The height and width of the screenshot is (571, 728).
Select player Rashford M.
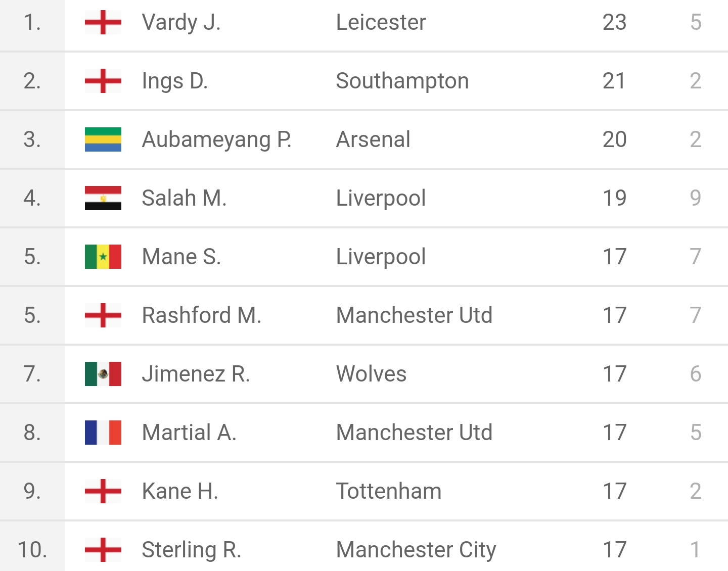(x=202, y=315)
